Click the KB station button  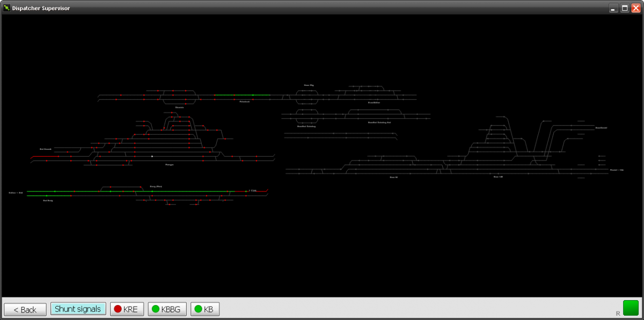click(x=205, y=309)
